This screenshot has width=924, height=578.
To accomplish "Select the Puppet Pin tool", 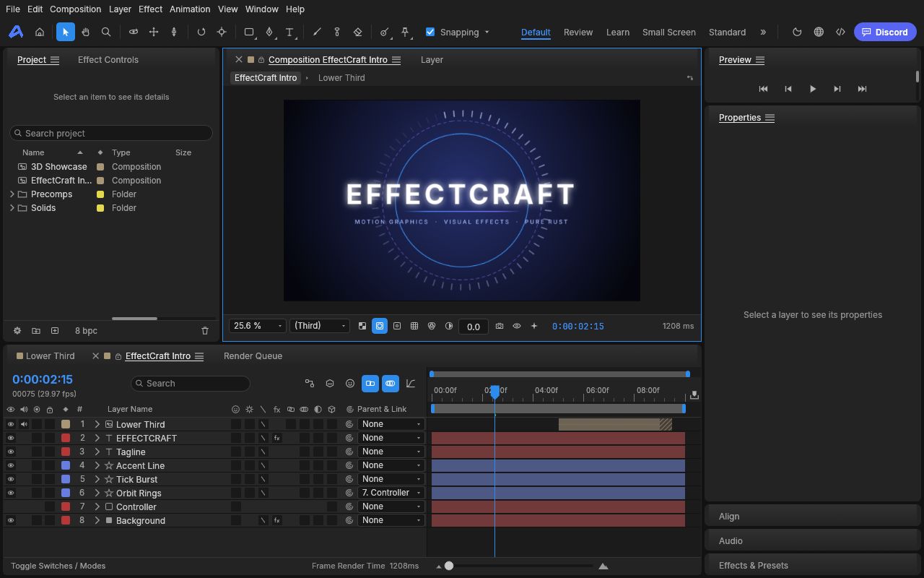I will [x=405, y=32].
